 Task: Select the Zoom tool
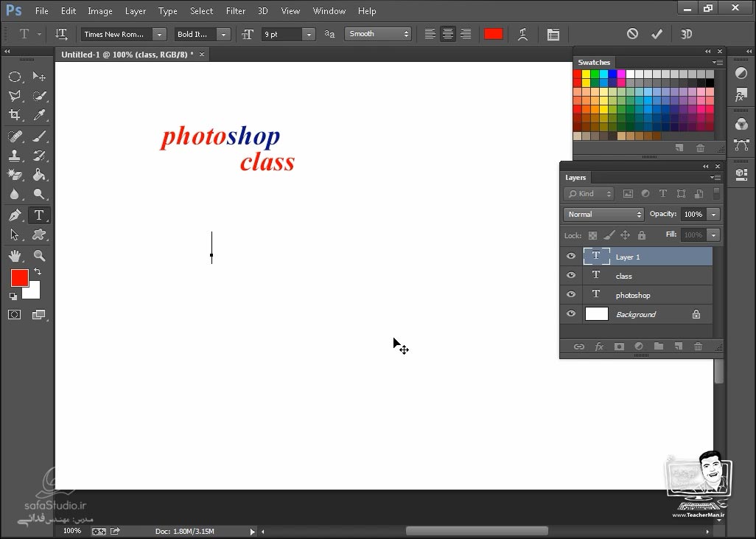(39, 256)
